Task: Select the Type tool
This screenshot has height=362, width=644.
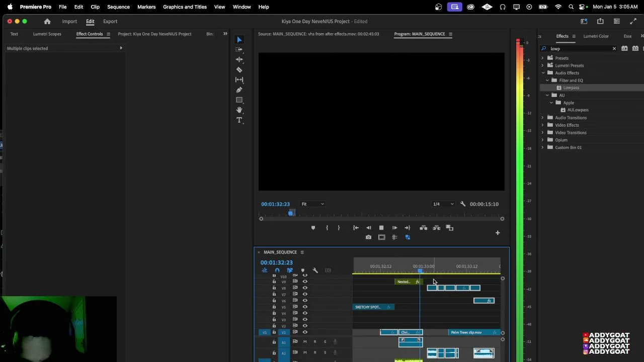Action: tap(239, 120)
